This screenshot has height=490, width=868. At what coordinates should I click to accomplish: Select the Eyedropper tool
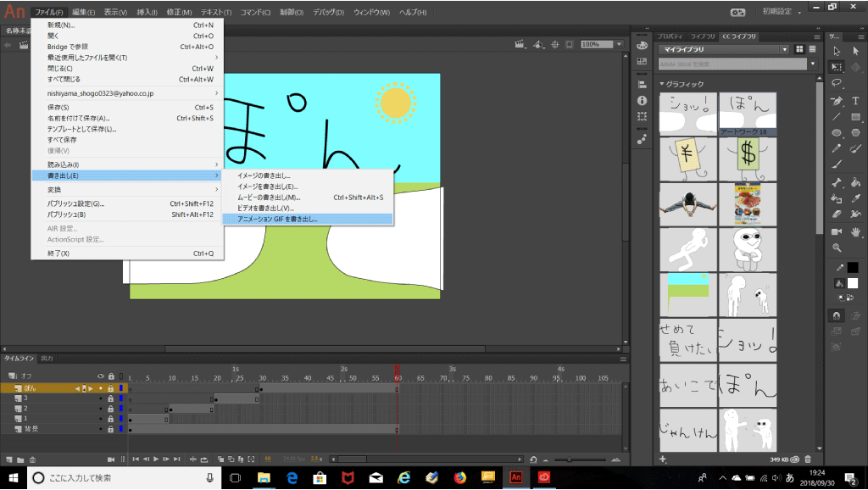click(855, 198)
